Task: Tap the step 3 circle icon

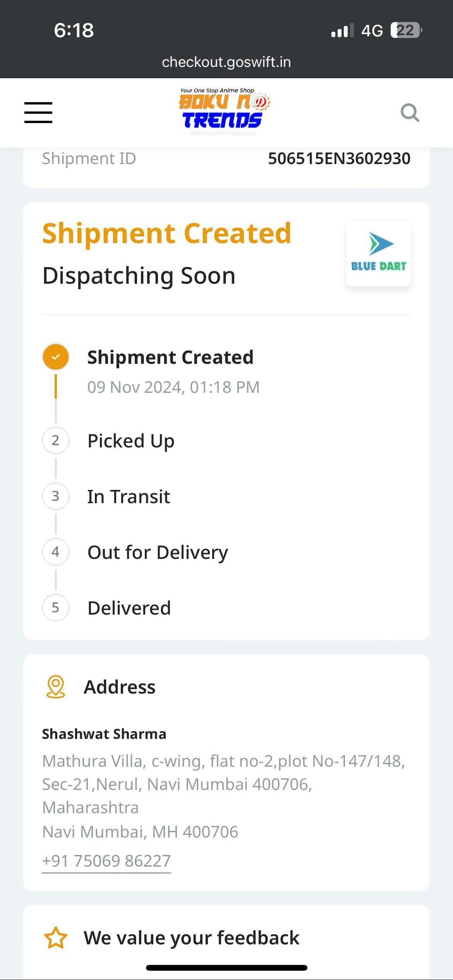Action: [x=56, y=496]
